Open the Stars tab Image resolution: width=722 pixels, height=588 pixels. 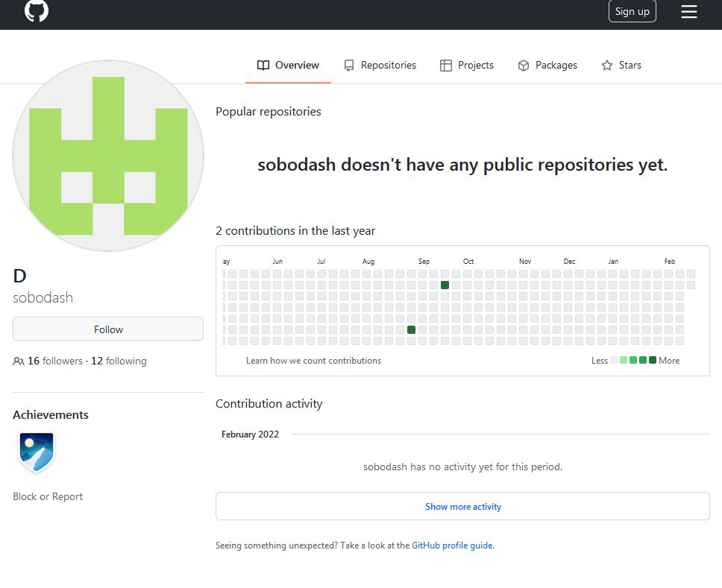[621, 66]
